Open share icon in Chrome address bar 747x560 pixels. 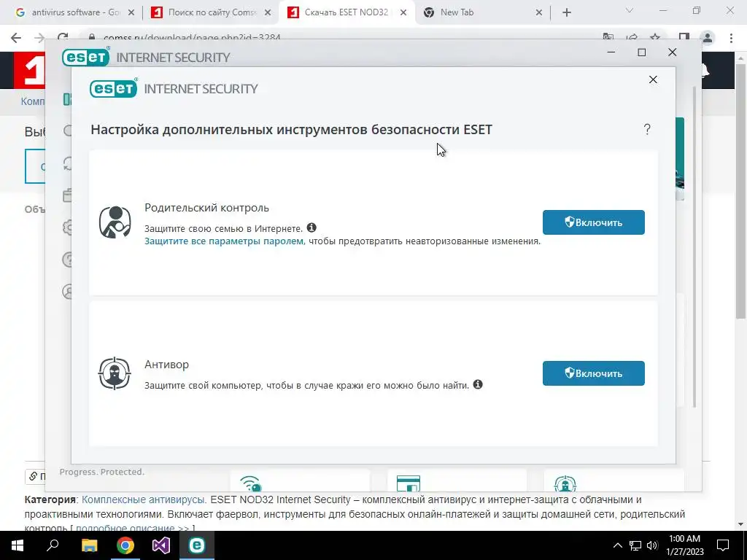632,38
